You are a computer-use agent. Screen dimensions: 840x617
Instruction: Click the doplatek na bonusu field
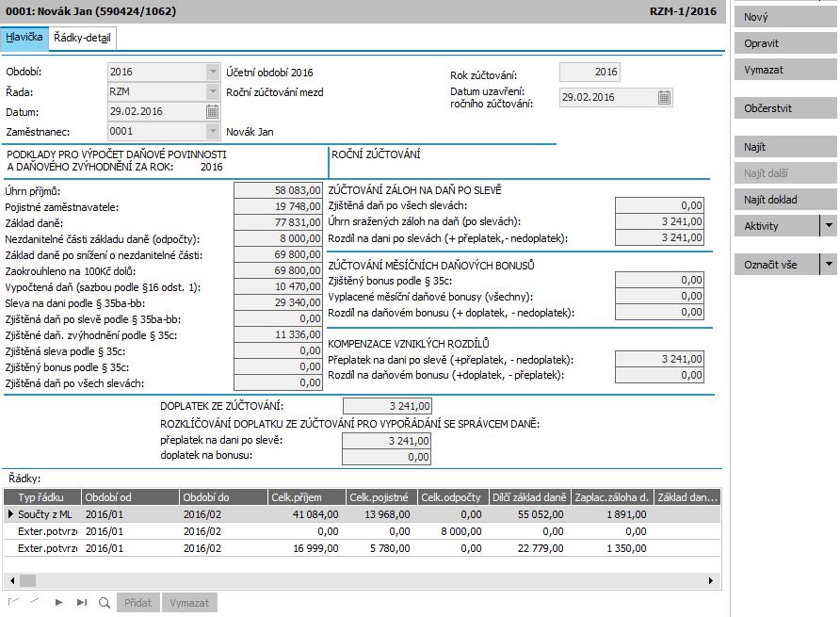click(x=386, y=457)
